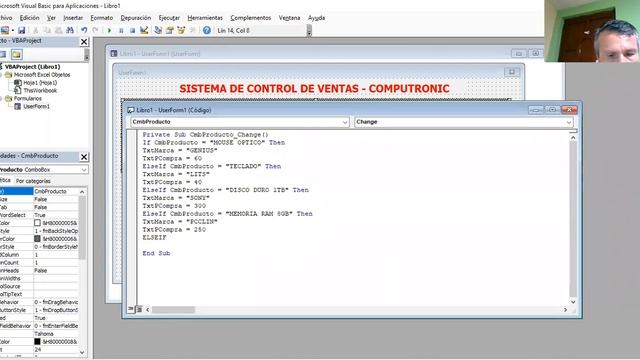640x360 pixels.
Task: Click code window vertical scrollbar down arrow
Action: pos(573,302)
